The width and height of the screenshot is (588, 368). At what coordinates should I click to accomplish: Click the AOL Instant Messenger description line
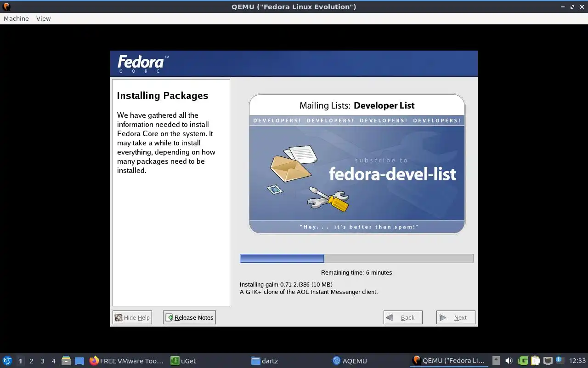tap(309, 292)
